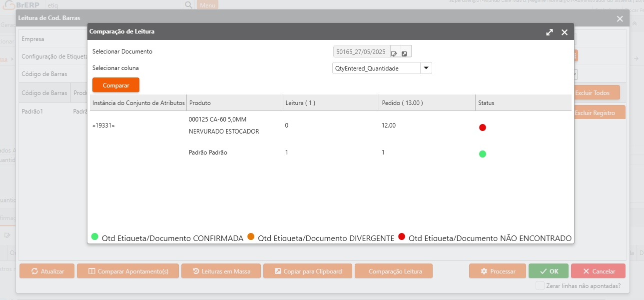The image size is (644, 300).
Task: Click Comparar Apontamento(s) in the background window
Action: tap(128, 271)
